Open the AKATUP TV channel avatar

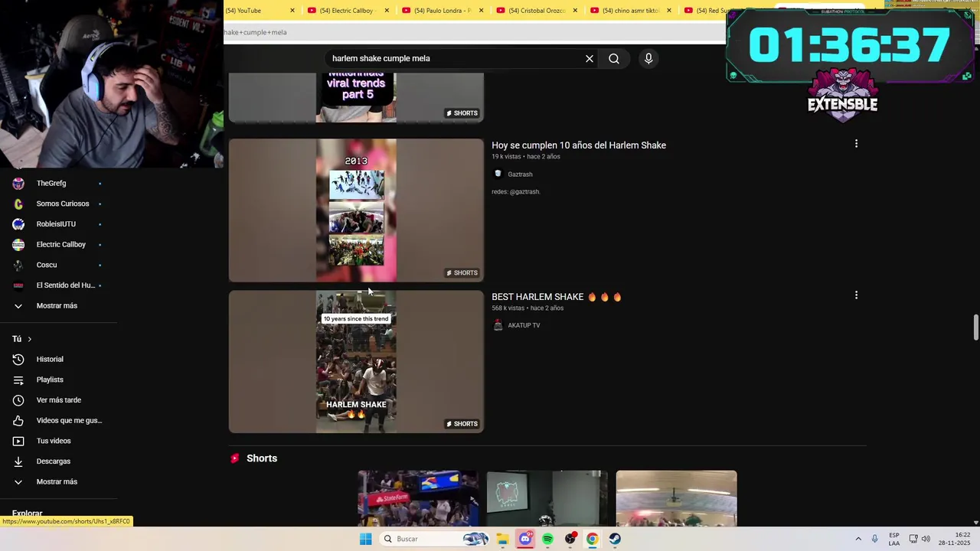(x=498, y=325)
